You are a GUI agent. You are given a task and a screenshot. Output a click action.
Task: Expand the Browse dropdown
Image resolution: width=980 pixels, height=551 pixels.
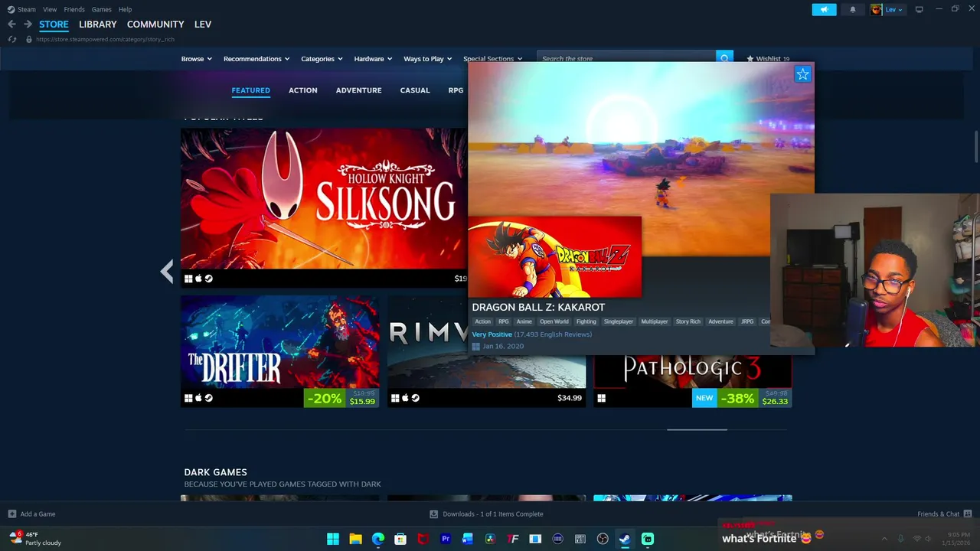197,59
